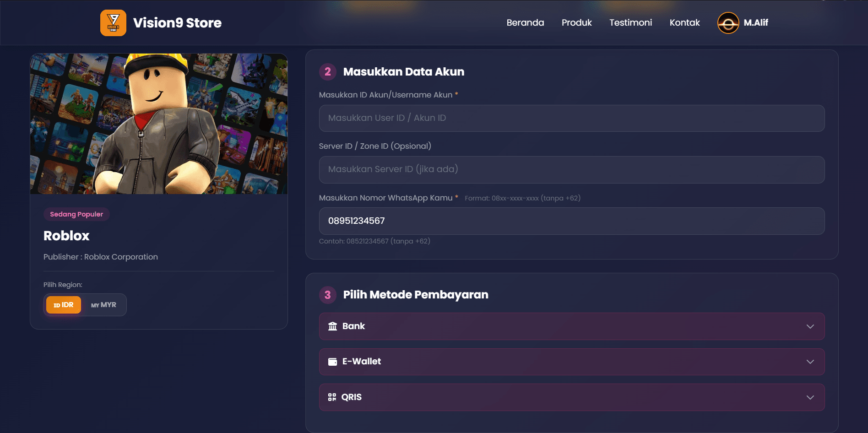Image resolution: width=868 pixels, height=433 pixels.
Task: Expand the QRIS payment chevron
Action: point(810,397)
